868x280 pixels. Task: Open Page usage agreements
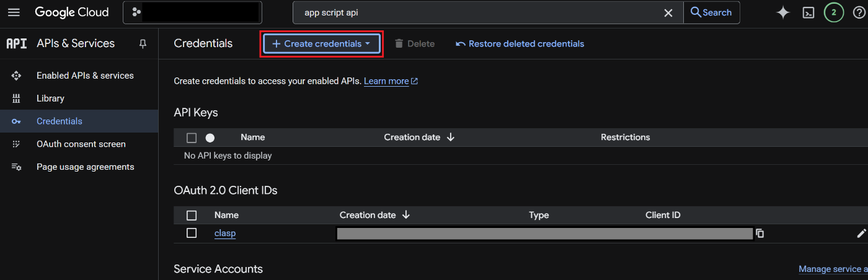[x=85, y=167]
